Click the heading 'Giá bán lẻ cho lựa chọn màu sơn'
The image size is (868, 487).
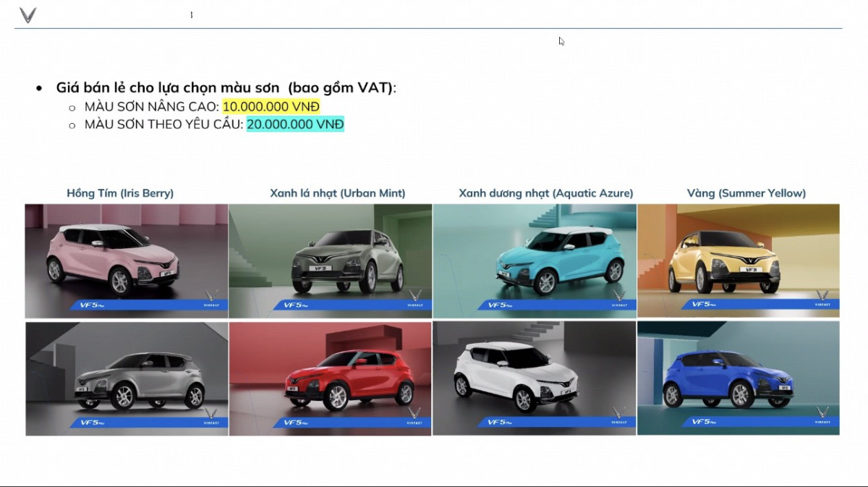tap(168, 88)
